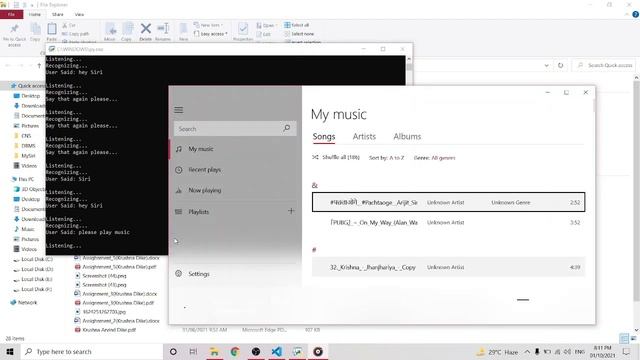This screenshot has height=360, width=640.
Task: Select Local Disk (C:) in the navigation pane
Action: 33,259
